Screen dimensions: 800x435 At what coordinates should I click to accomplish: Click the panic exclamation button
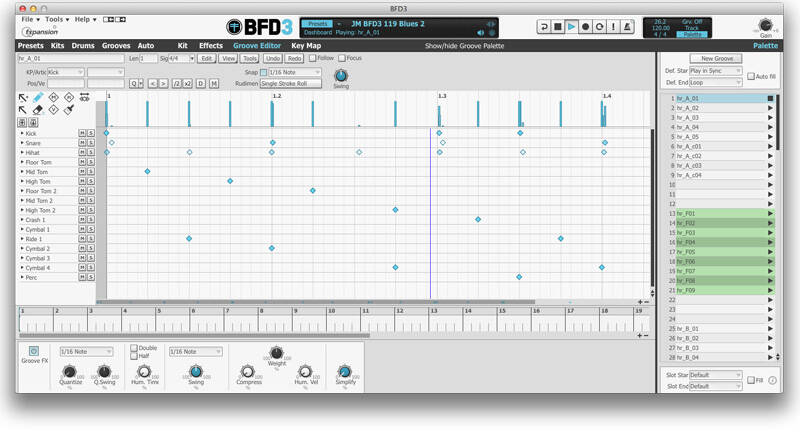coord(613,27)
